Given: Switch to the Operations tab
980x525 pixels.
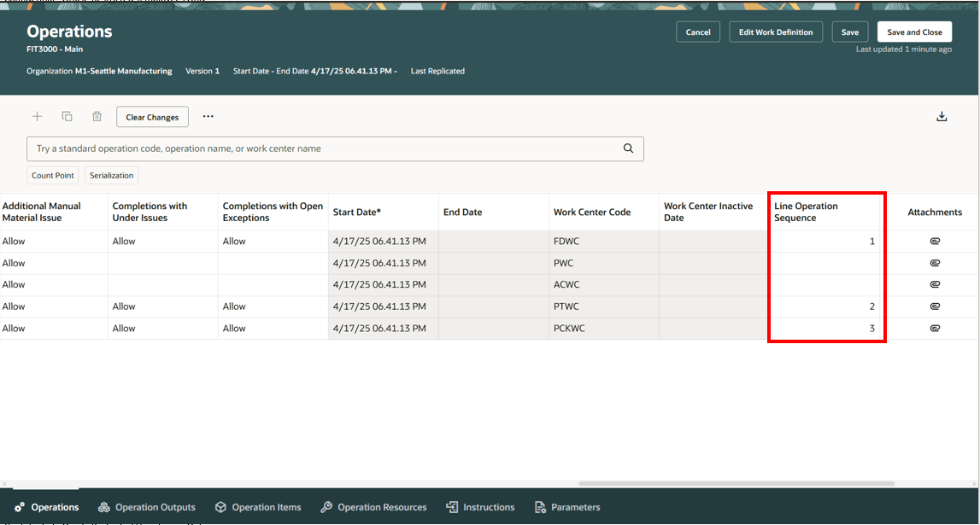Looking at the screenshot, I should pyautogui.click(x=47, y=507).
